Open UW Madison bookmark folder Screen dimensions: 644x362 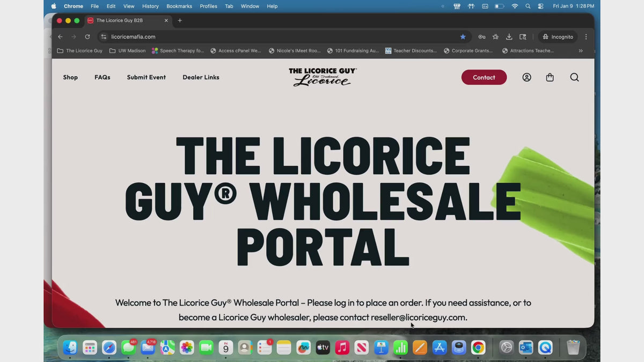pyautogui.click(x=127, y=51)
